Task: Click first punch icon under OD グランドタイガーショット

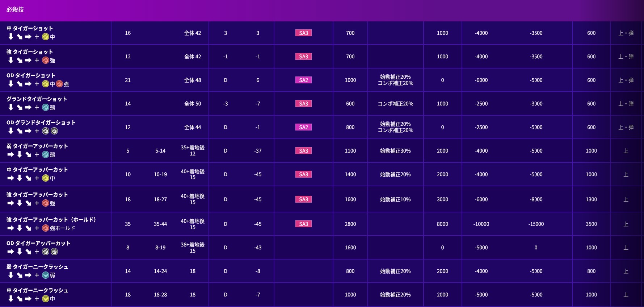Action: (46, 131)
